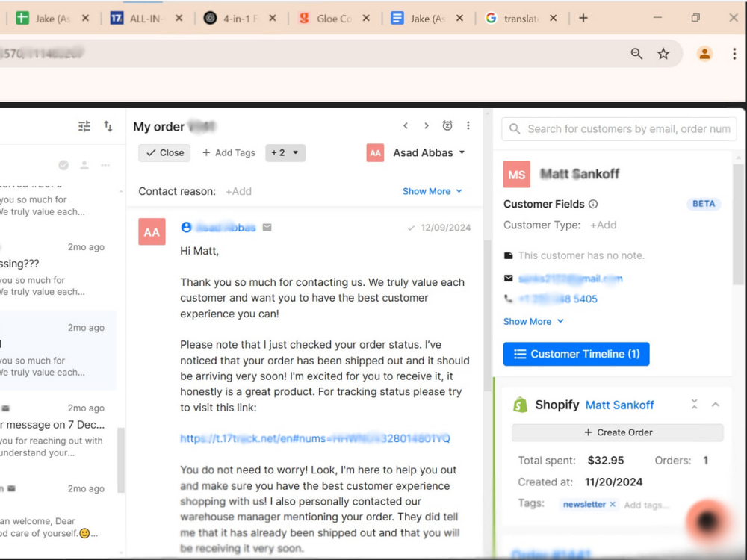Open Matt Sankoff Shopify profile link
747x560 pixels.
pos(619,405)
